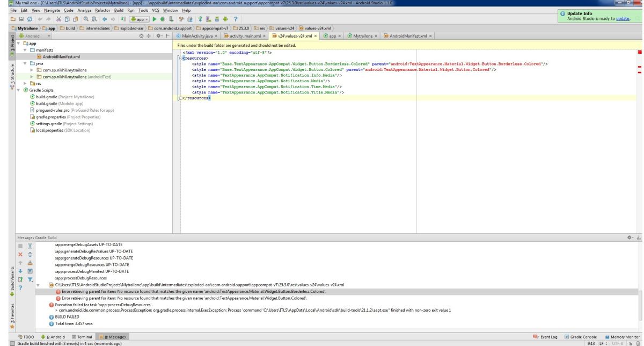Run the app with green play button
Viewport: 644px width, 346px height.
[154, 19]
